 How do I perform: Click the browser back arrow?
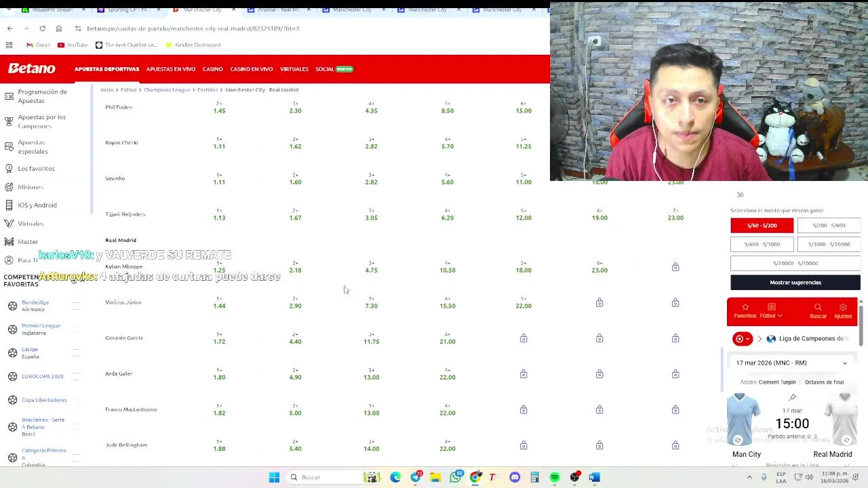tap(9, 28)
